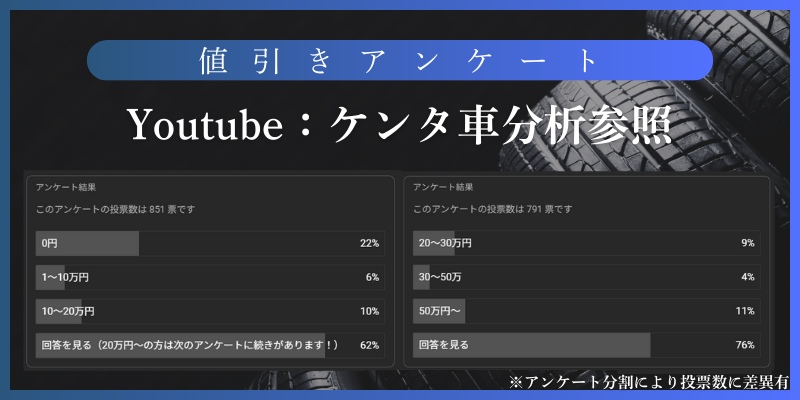Click the 11% result for 50万円〜
Screen dimensions: 800x400
point(745,311)
